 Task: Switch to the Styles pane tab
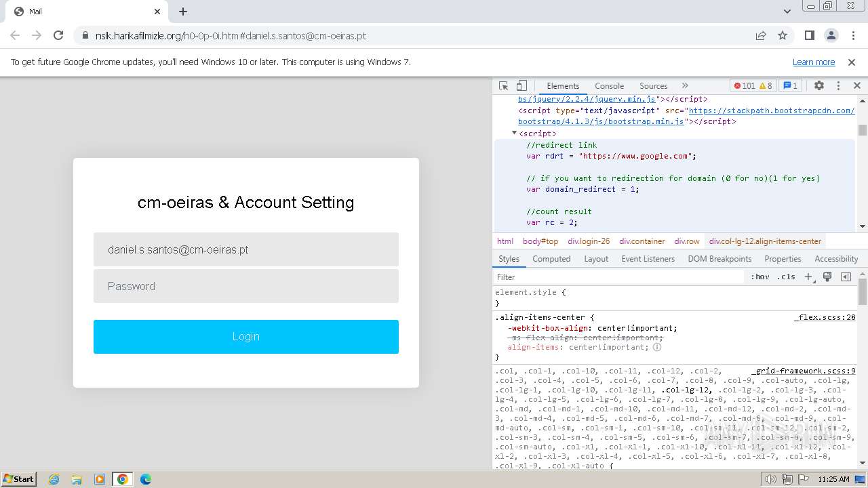coord(509,259)
